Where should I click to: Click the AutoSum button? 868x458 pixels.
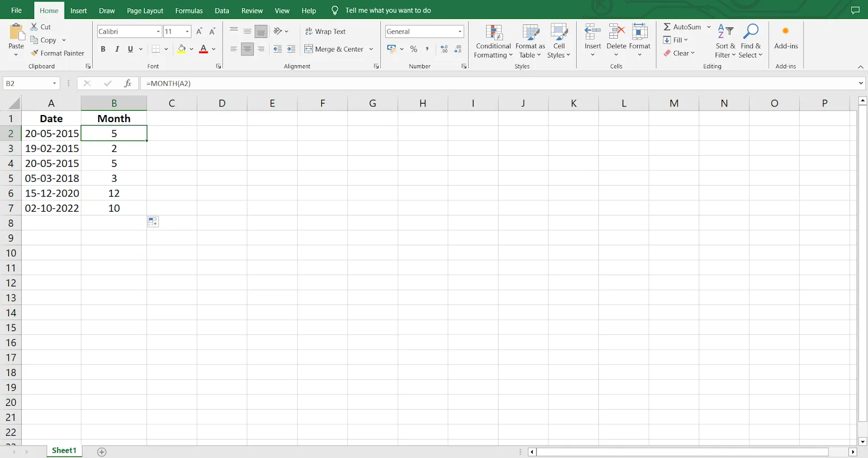coord(682,27)
